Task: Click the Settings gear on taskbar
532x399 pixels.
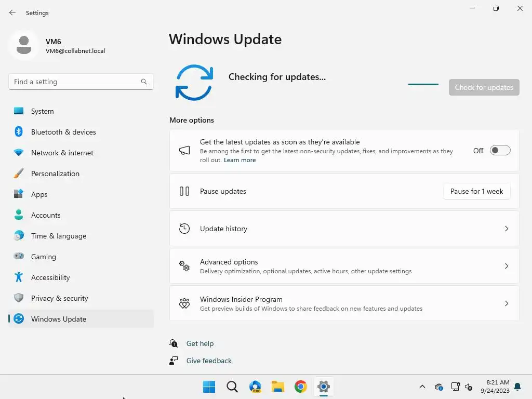Action: 324,387
